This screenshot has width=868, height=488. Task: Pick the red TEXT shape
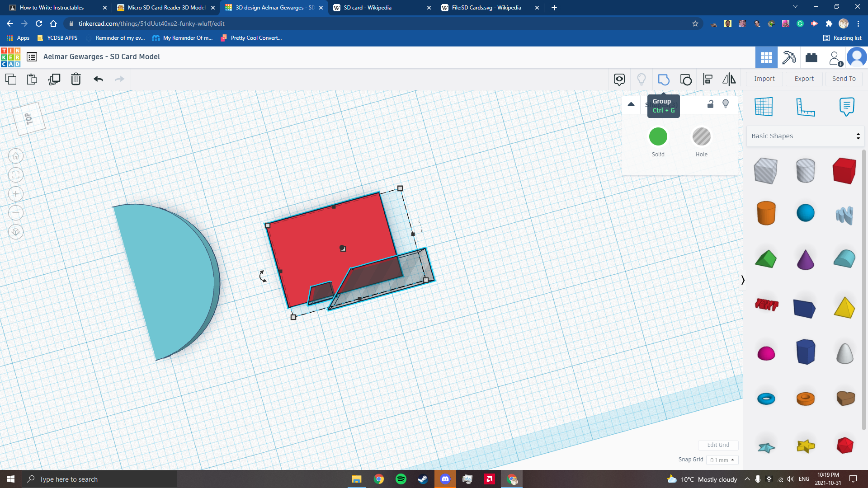(x=766, y=305)
